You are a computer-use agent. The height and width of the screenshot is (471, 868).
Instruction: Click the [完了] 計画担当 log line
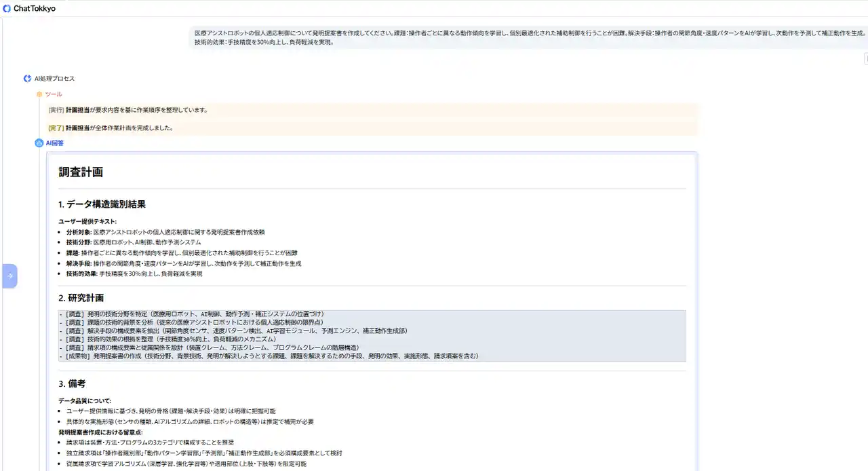(x=111, y=128)
